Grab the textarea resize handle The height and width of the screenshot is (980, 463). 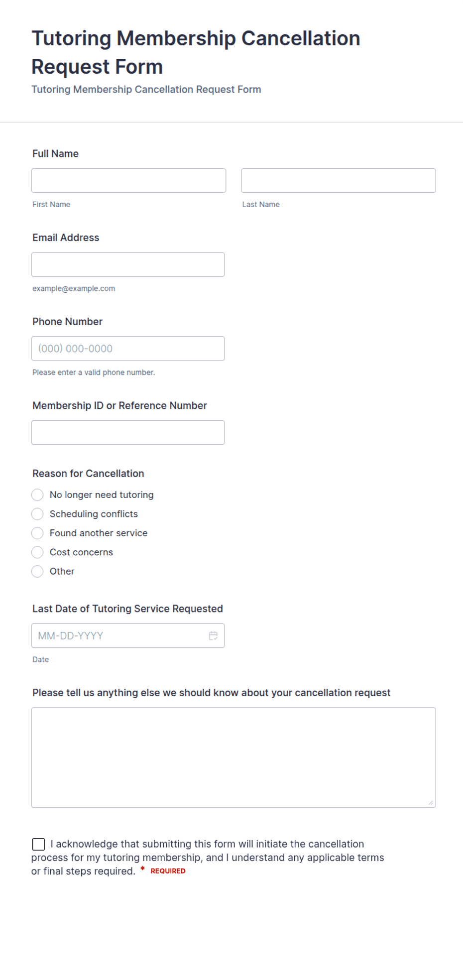pos(431,802)
